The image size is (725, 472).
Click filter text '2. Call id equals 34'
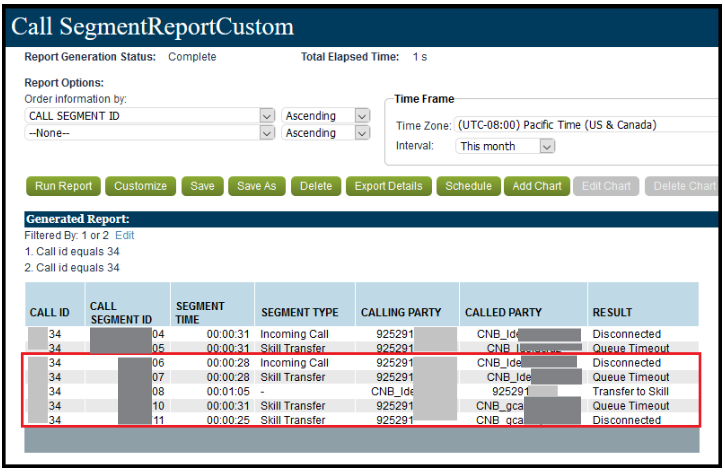(x=72, y=268)
